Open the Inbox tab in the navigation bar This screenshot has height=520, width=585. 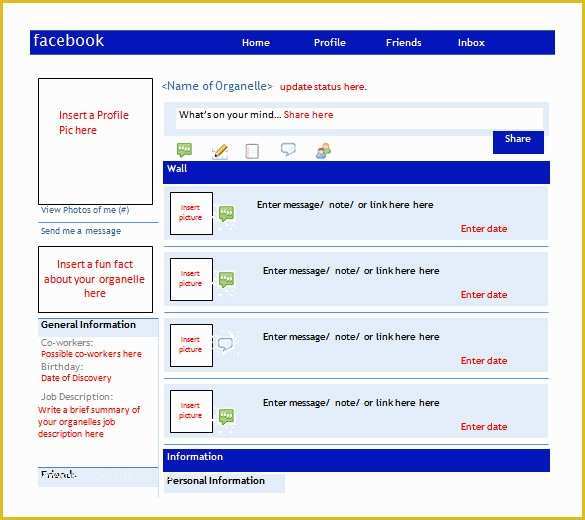[471, 43]
